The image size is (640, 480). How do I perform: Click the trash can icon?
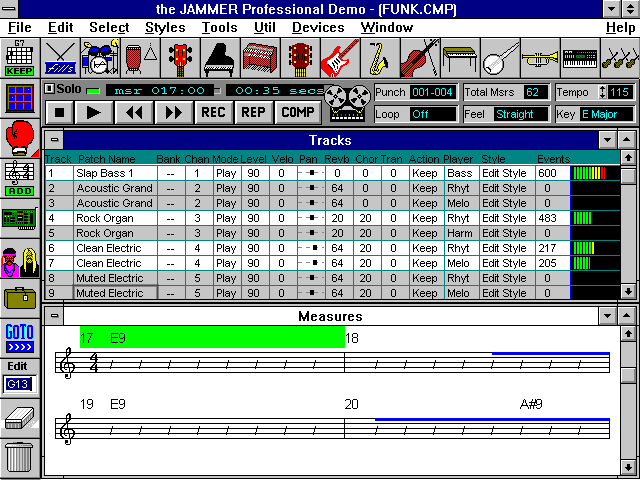coord(18,457)
